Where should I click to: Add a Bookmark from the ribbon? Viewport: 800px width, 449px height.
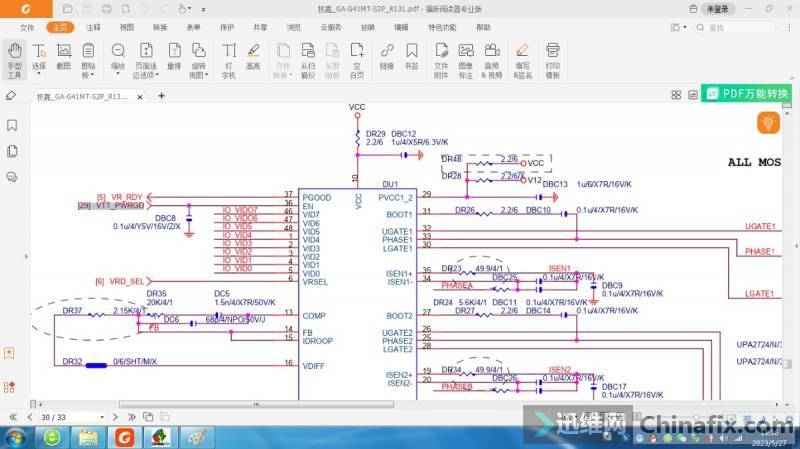[411, 56]
